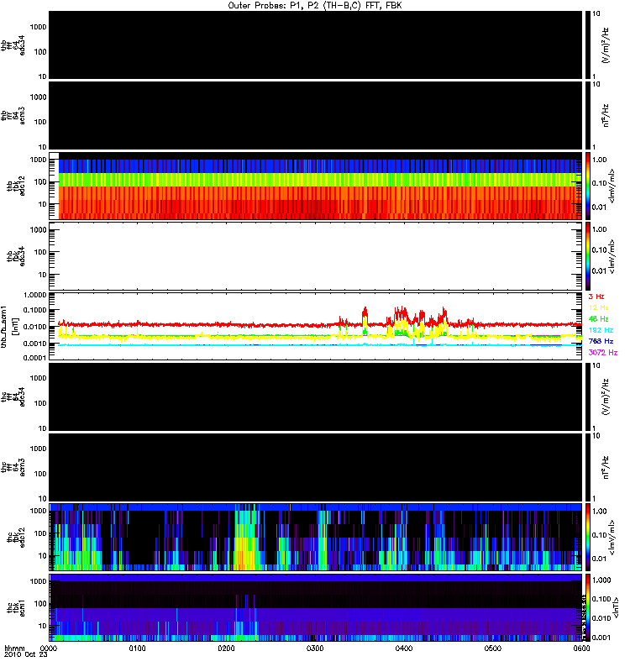The height and width of the screenshot is (672, 630).
Task: Select the magenta '3072 Hz' legend label
Action: [x=602, y=352]
